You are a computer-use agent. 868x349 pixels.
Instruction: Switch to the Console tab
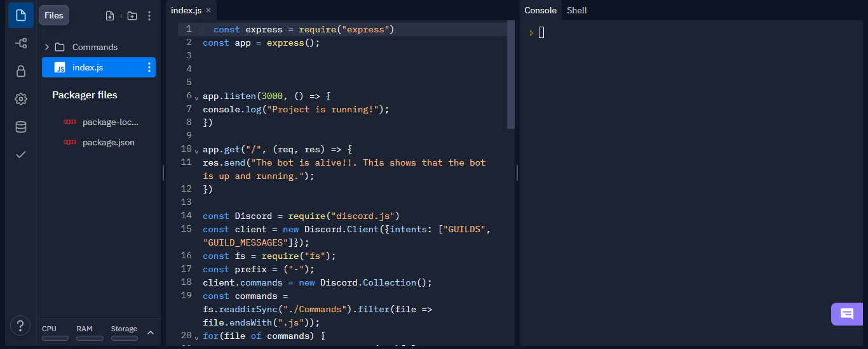(x=540, y=10)
